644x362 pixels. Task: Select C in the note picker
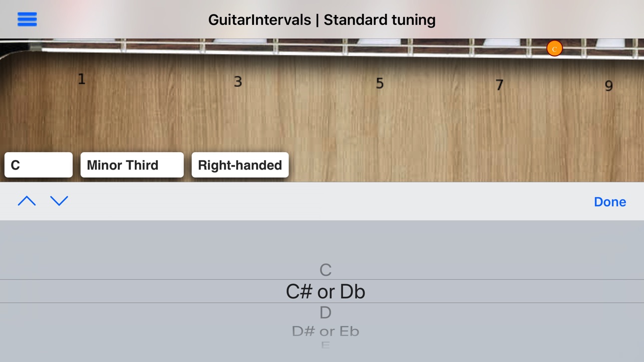click(325, 270)
